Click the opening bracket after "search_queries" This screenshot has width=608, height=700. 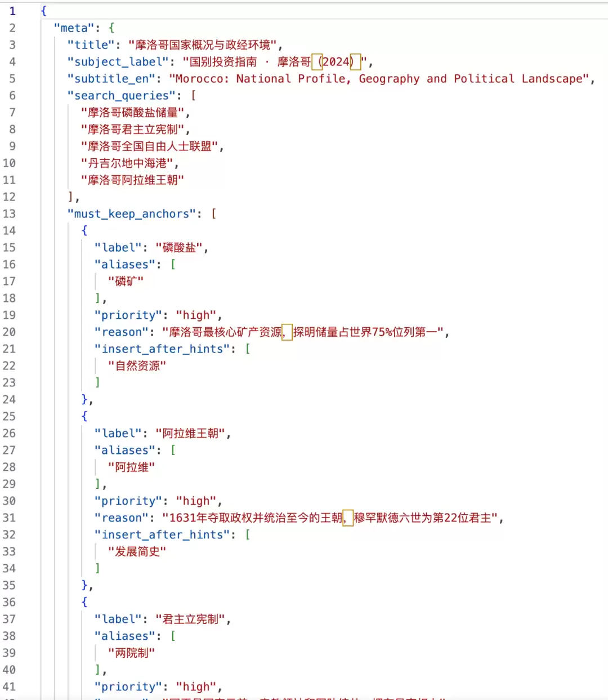(193, 95)
